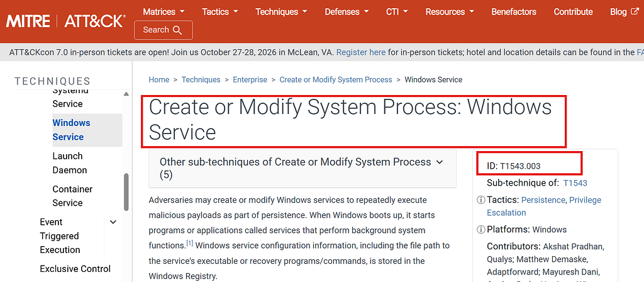Open the Contribute page

(x=573, y=11)
